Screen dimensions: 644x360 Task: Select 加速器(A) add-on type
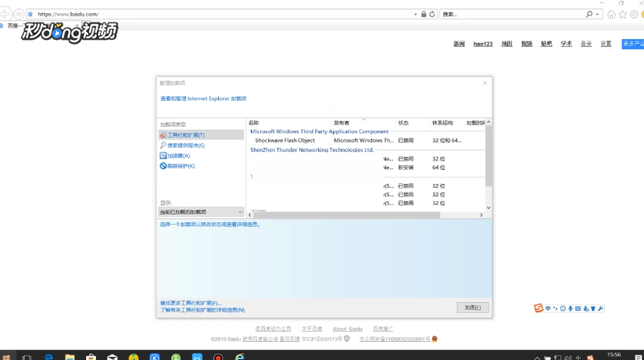click(174, 156)
